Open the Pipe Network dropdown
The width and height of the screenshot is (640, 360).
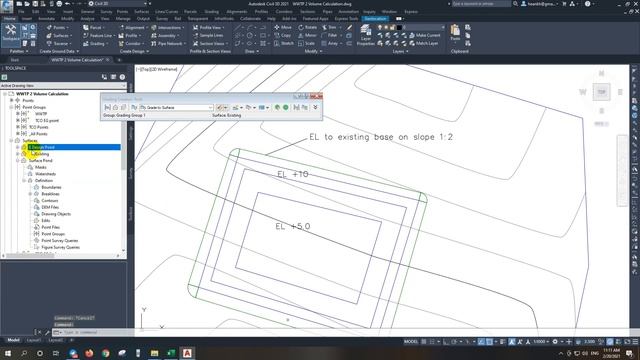(168, 43)
